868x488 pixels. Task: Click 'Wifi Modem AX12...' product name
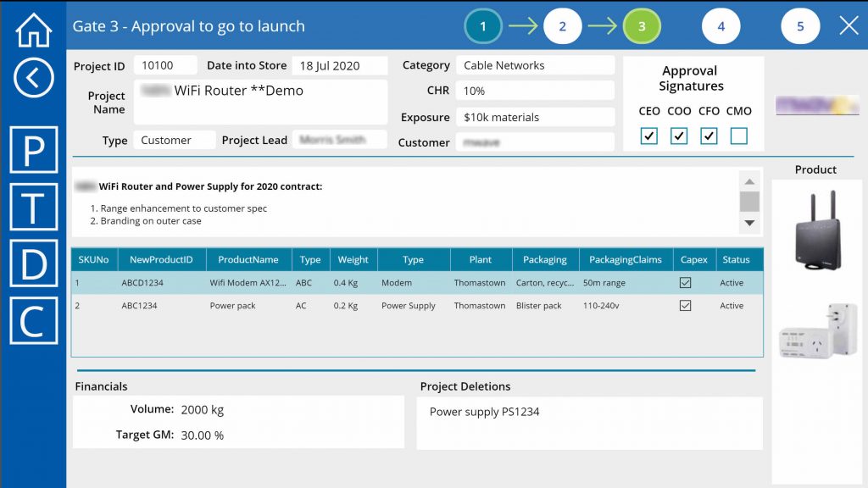[248, 283]
